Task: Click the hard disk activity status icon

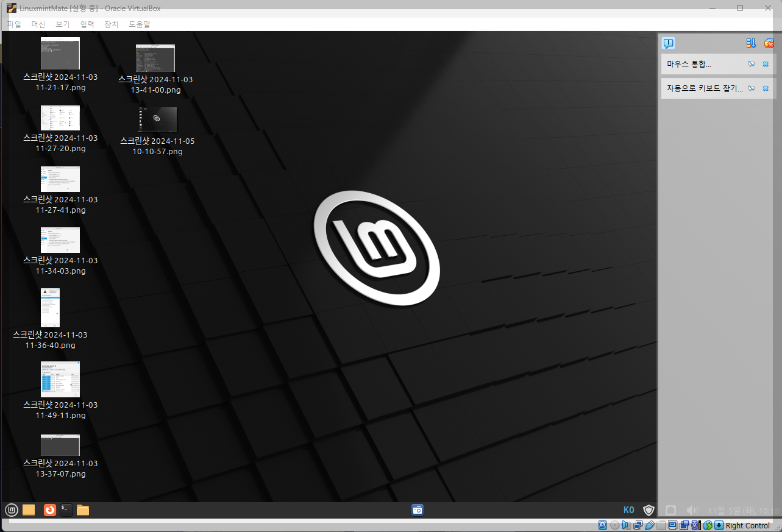Action: 603,525
